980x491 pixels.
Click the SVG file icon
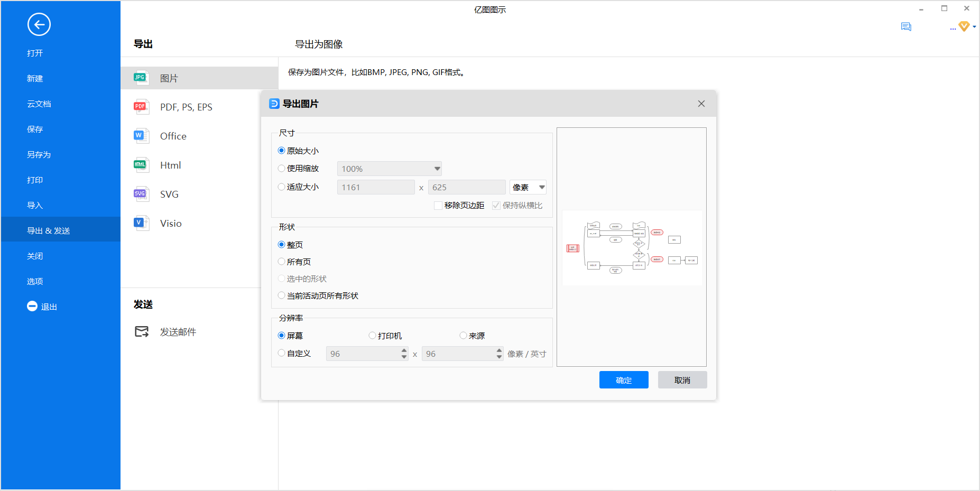point(140,194)
